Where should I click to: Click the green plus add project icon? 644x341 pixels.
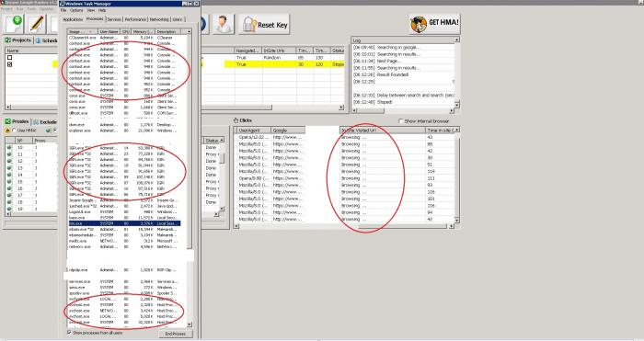14,24
